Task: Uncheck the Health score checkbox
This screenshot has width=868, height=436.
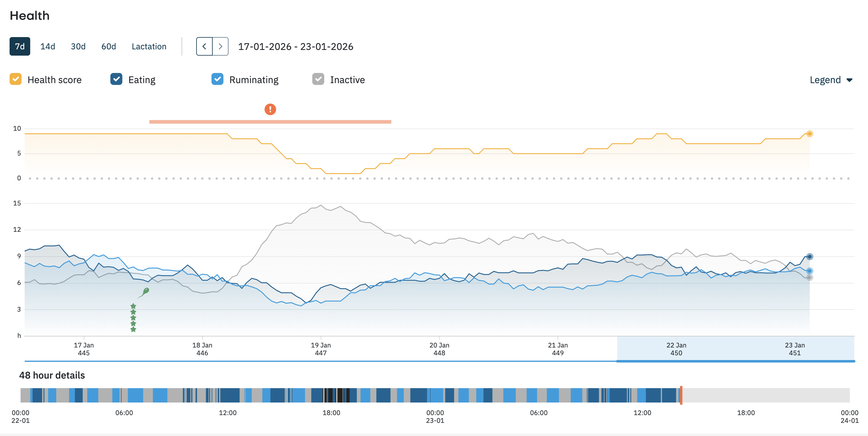Action: (x=16, y=80)
